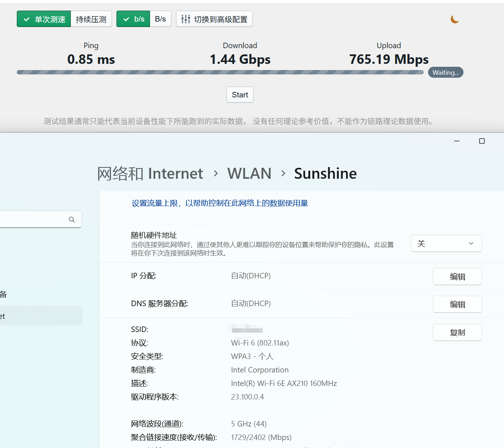Open the 设置流量上限 data limit link
The height and width of the screenshot is (448, 504).
click(x=220, y=203)
